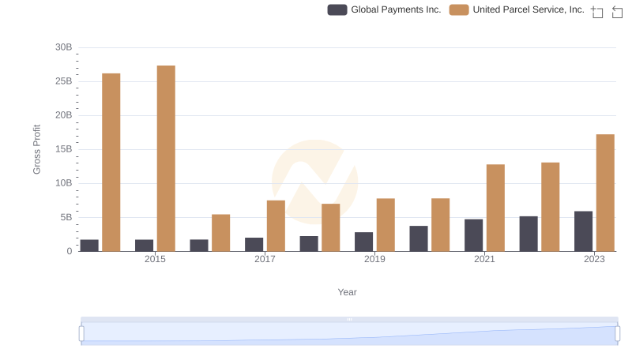The image size is (632, 364).
Task: Click the United Parcel Service bar for 2023
Action: (605, 193)
